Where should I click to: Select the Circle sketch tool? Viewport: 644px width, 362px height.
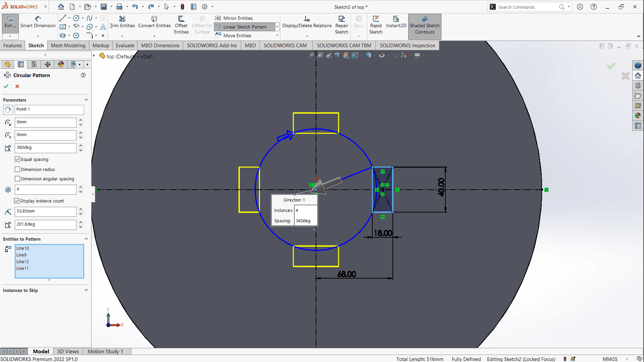[x=76, y=18]
